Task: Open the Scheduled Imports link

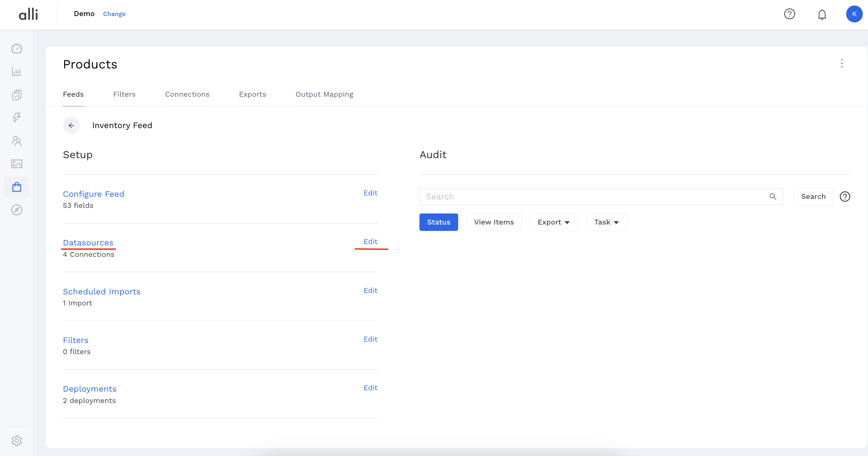Action: tap(102, 291)
